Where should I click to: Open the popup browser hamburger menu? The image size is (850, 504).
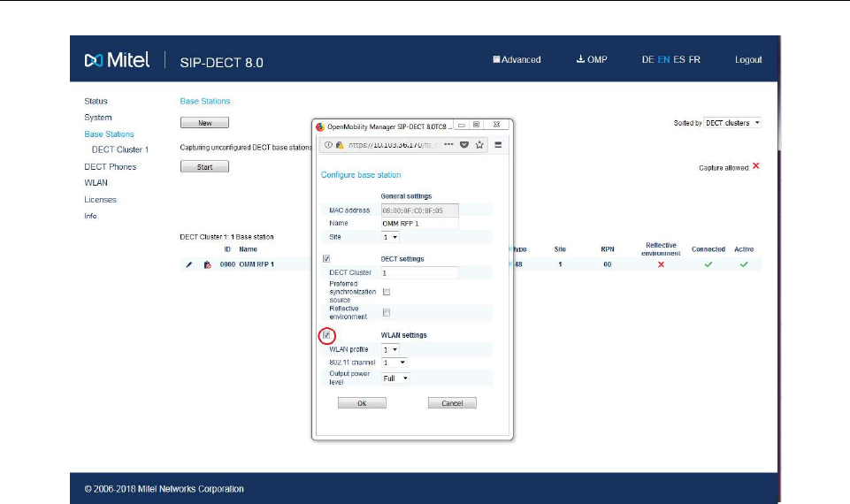pos(498,145)
